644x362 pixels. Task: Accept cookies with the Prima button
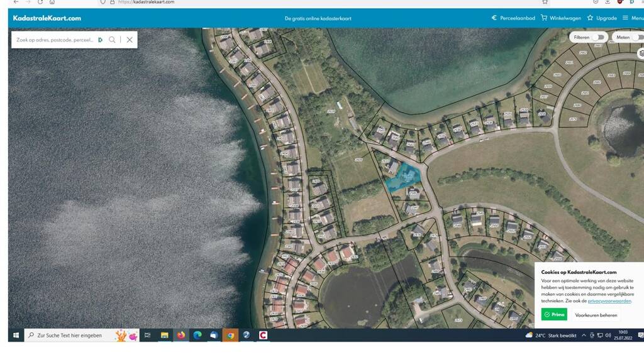[x=554, y=314]
